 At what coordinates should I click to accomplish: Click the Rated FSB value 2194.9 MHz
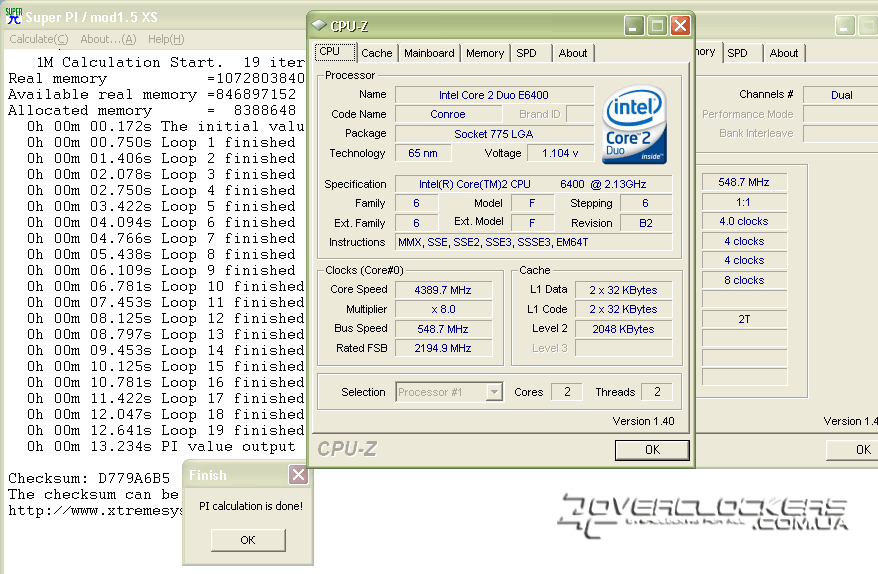(443, 348)
